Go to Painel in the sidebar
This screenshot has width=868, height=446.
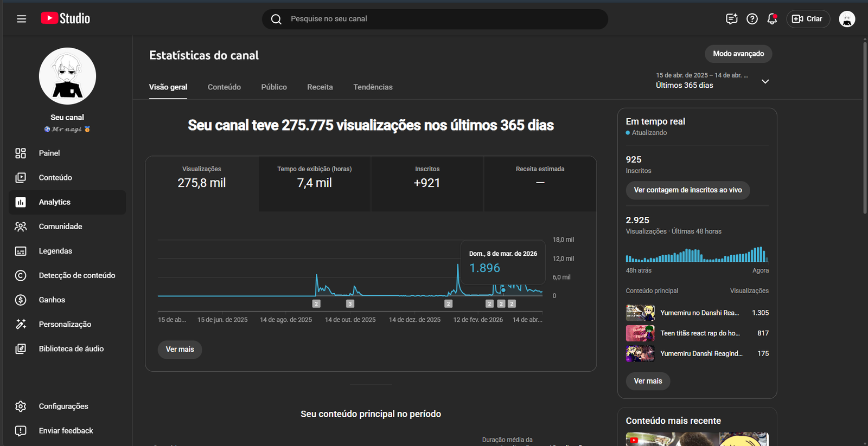tap(49, 153)
